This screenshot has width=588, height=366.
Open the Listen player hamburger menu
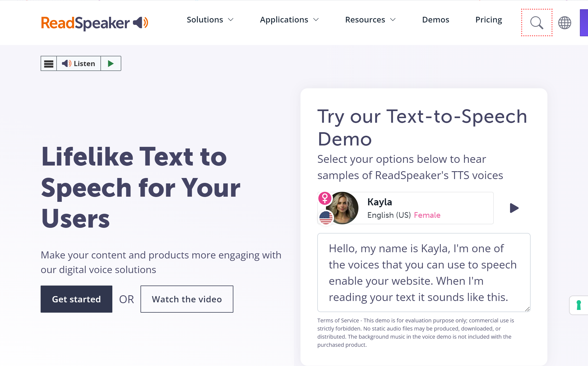point(49,64)
